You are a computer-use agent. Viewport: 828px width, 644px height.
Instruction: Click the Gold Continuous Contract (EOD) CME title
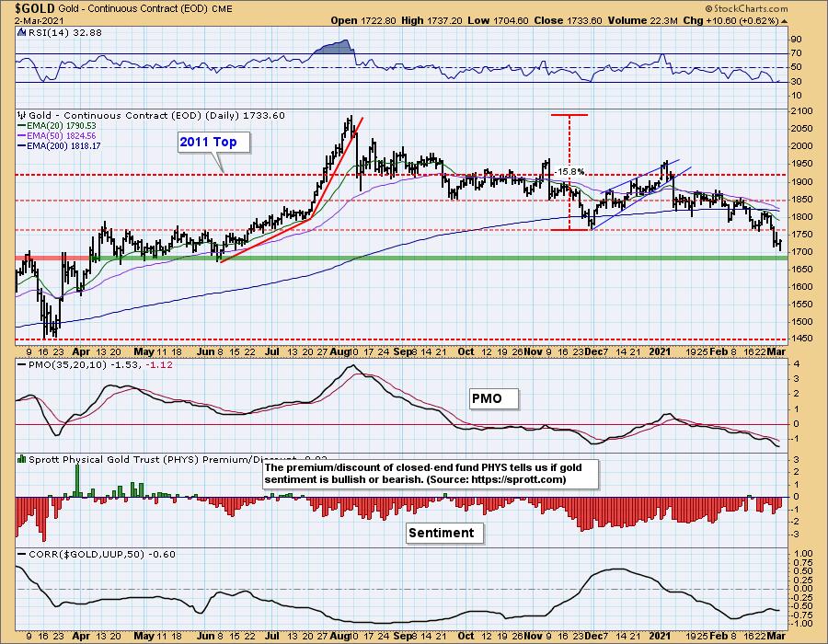145,8
